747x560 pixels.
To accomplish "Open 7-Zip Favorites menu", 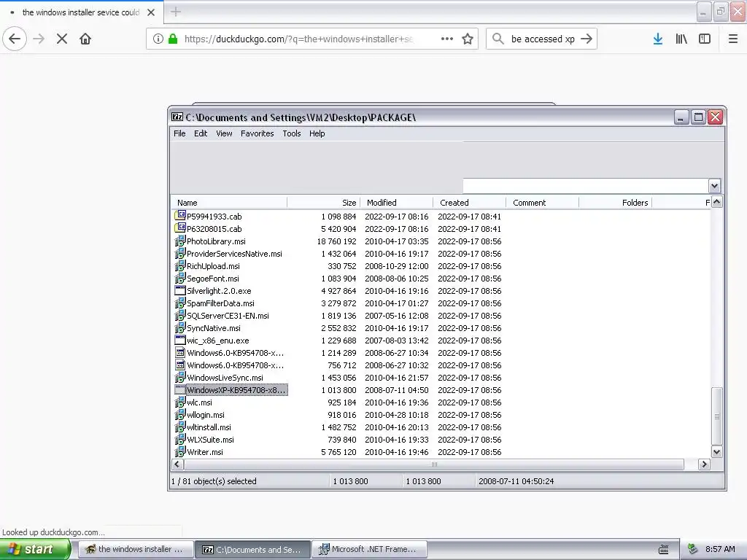I will tap(258, 133).
